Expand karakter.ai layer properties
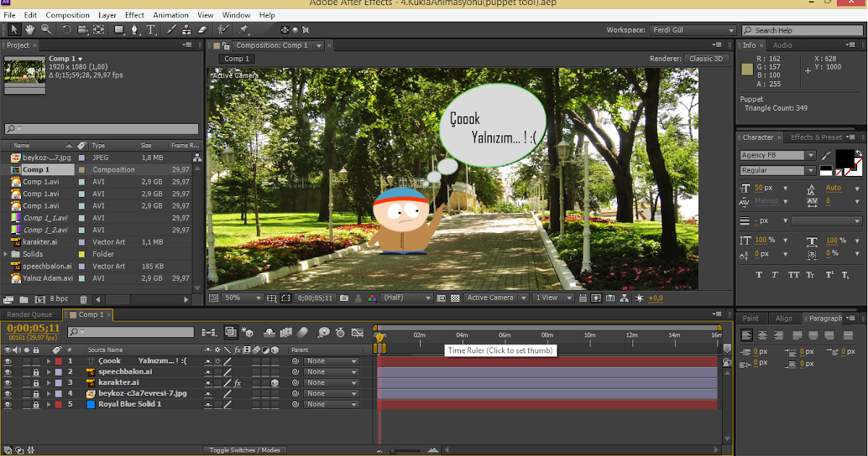The width and height of the screenshot is (868, 456). (49, 382)
